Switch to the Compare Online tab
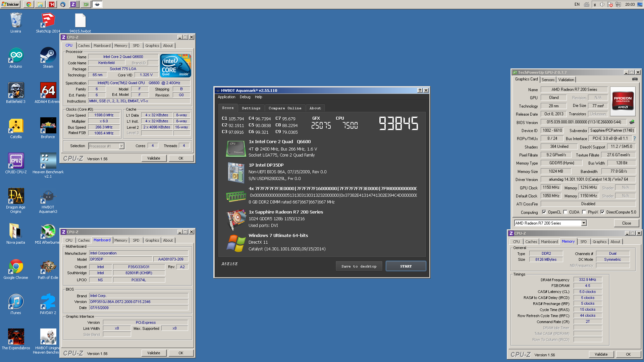Image resolution: width=644 pixels, height=362 pixels. (285, 108)
